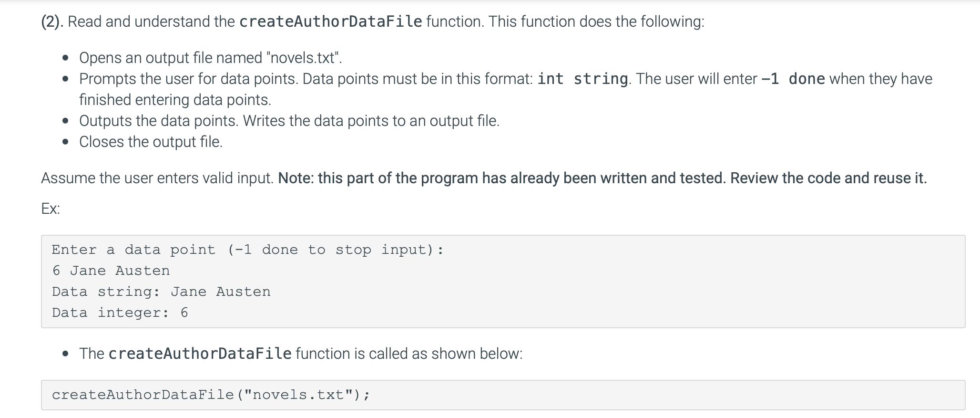Click the inline code "int string"
Viewport: 980px width, 418px height.
click(x=582, y=79)
